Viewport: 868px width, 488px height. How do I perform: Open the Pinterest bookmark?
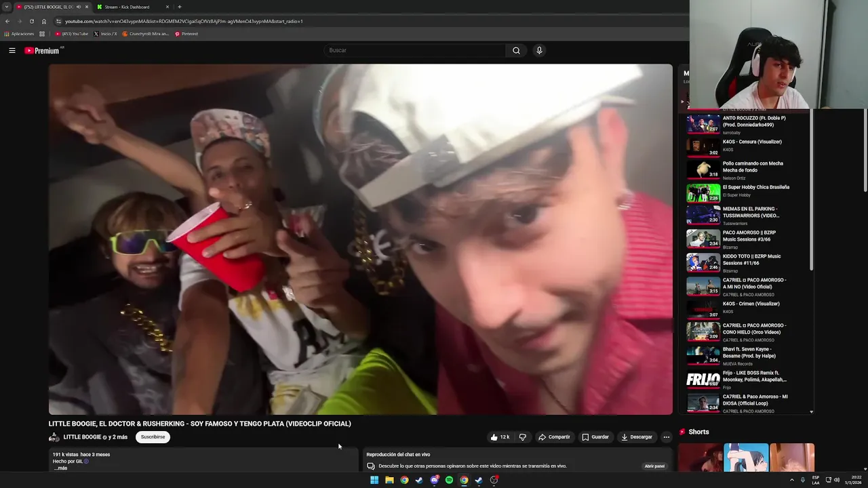(186, 34)
